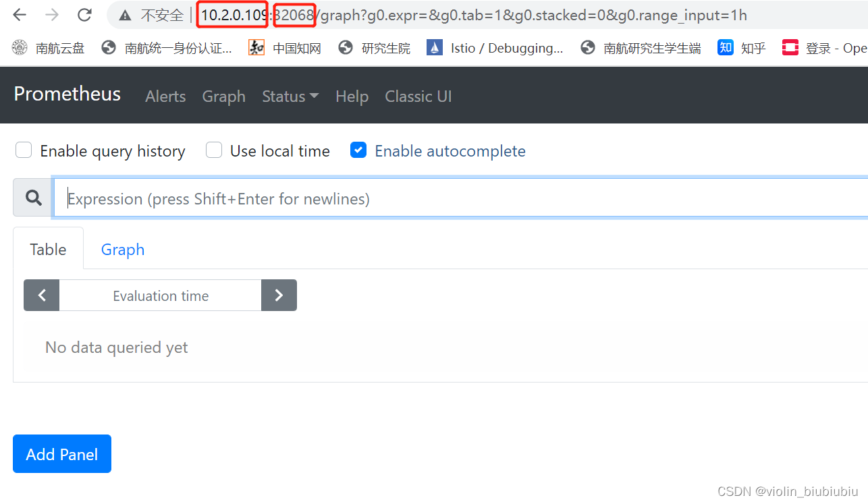This screenshot has width=868, height=504.
Task: Expand the Status dropdown menu
Action: (290, 96)
